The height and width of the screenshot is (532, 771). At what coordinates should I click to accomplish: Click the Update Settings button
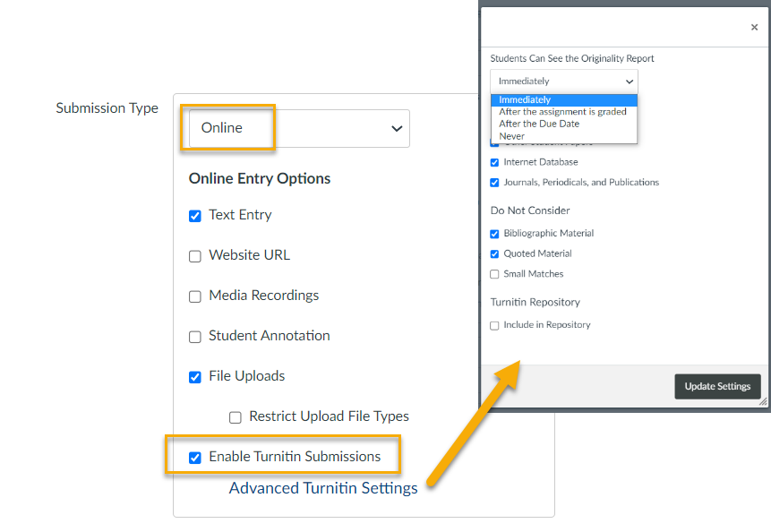[717, 386]
